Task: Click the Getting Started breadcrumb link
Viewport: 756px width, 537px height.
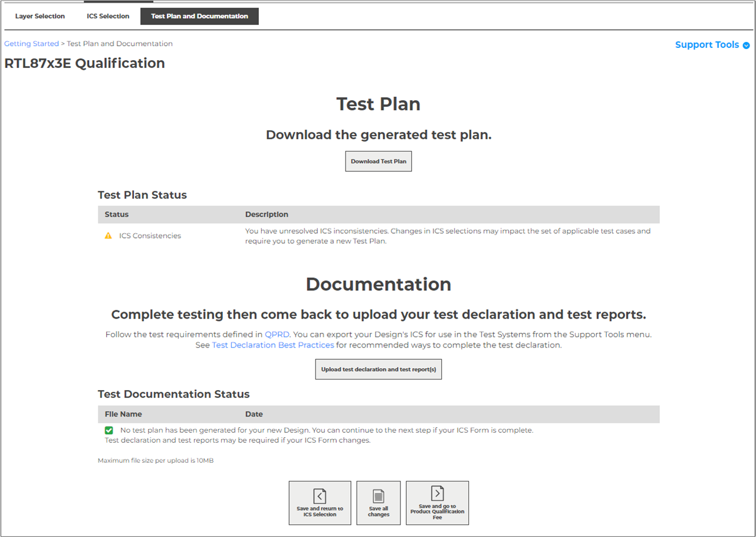Action: click(32, 44)
